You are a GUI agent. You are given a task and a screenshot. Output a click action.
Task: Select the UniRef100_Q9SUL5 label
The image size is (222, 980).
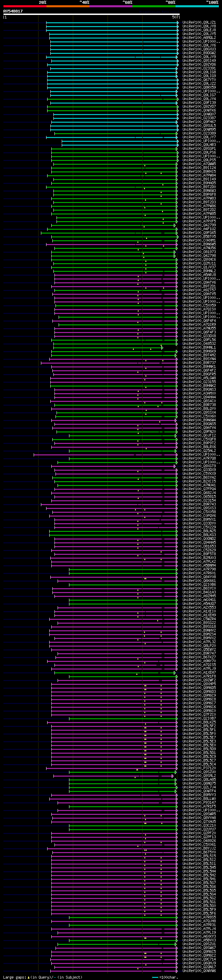point(199,125)
